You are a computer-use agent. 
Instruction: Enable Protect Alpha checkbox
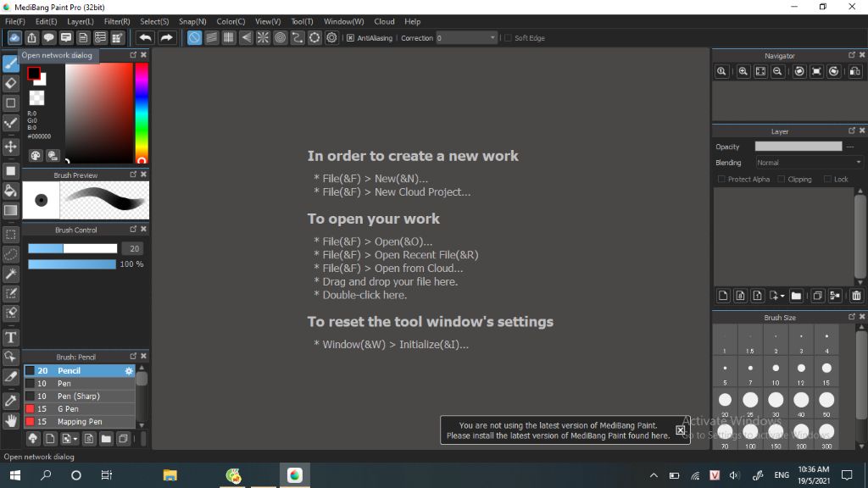721,180
